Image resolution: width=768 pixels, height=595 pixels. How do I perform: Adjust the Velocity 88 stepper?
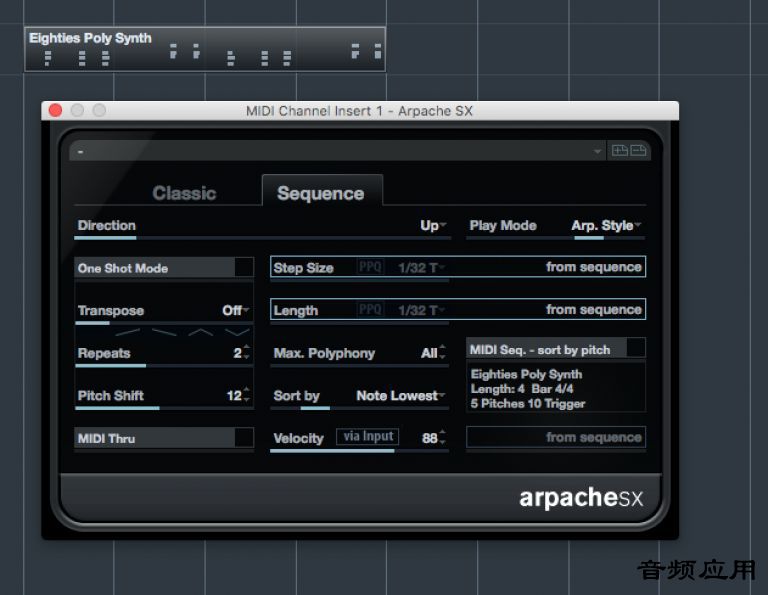point(443,437)
